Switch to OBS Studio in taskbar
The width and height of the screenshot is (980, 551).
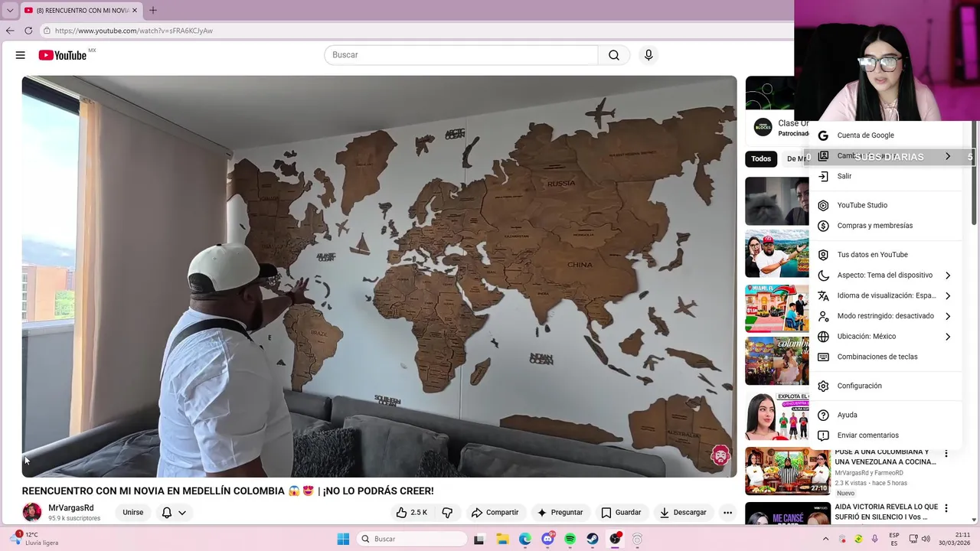[615, 539]
